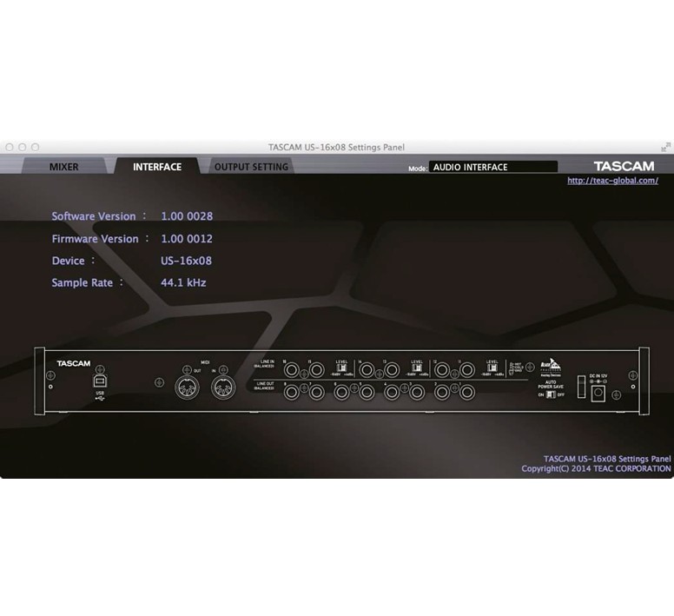This screenshot has height=616, width=674.
Task: Toggle the leftmost LEVEL switch
Action: click(341, 368)
